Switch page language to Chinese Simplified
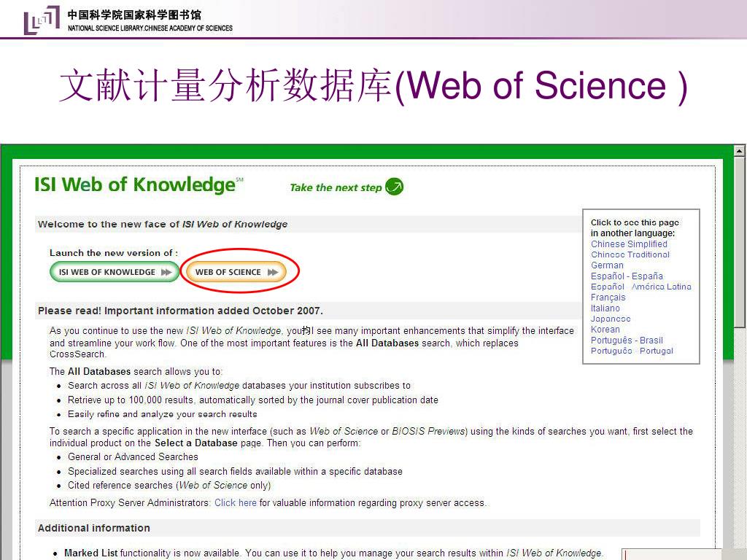The image size is (747, 560). [x=629, y=244]
